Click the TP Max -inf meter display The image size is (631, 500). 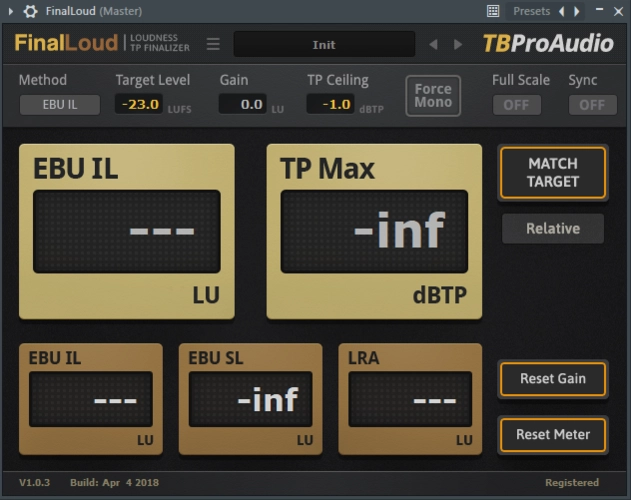coord(374,231)
